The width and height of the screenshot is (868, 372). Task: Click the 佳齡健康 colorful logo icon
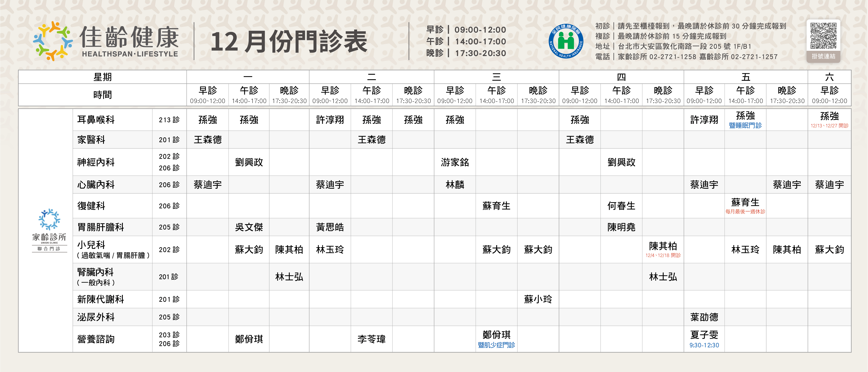(x=53, y=41)
